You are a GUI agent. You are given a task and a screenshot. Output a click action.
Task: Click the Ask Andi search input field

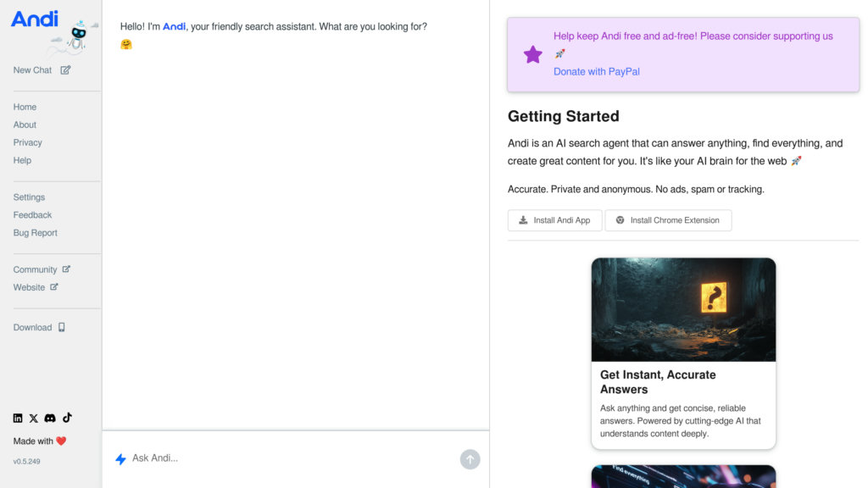point(292,458)
